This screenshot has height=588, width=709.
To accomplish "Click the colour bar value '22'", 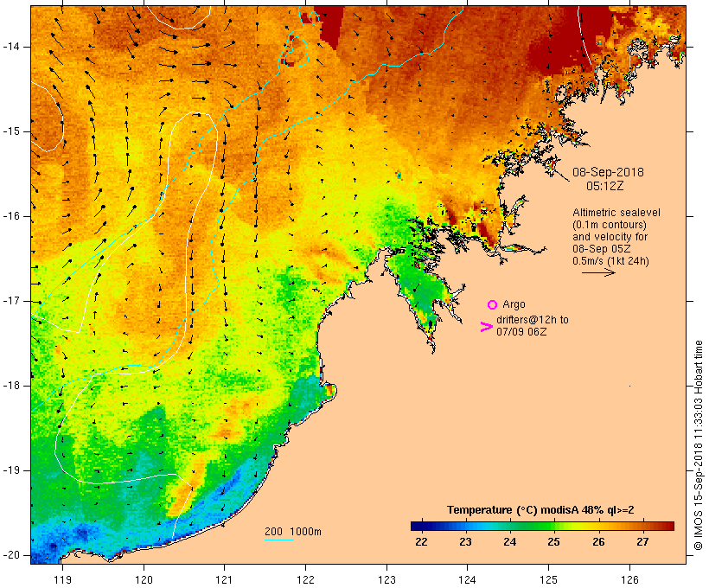I will pyautogui.click(x=421, y=541).
